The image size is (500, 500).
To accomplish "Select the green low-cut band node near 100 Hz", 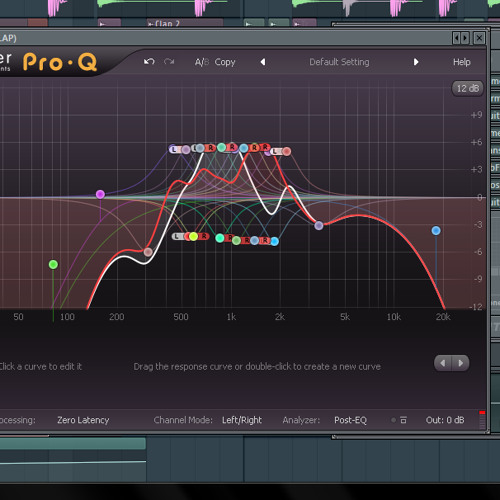I will [53, 265].
